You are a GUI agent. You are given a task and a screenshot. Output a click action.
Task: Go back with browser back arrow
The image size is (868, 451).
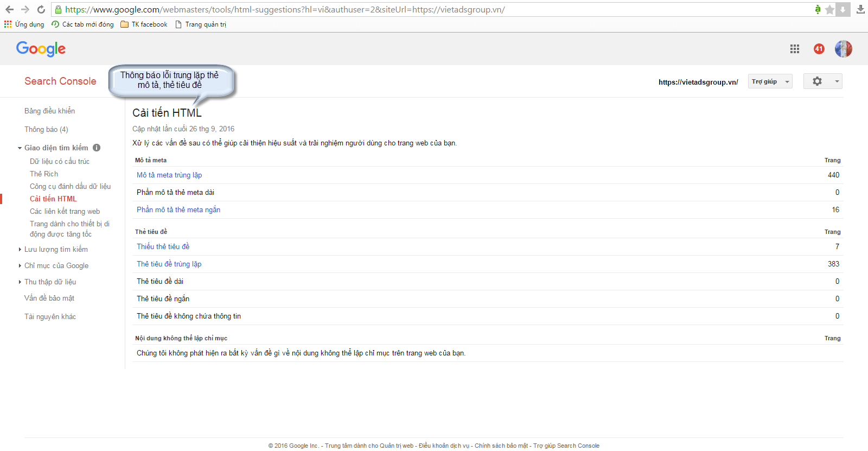coord(9,9)
